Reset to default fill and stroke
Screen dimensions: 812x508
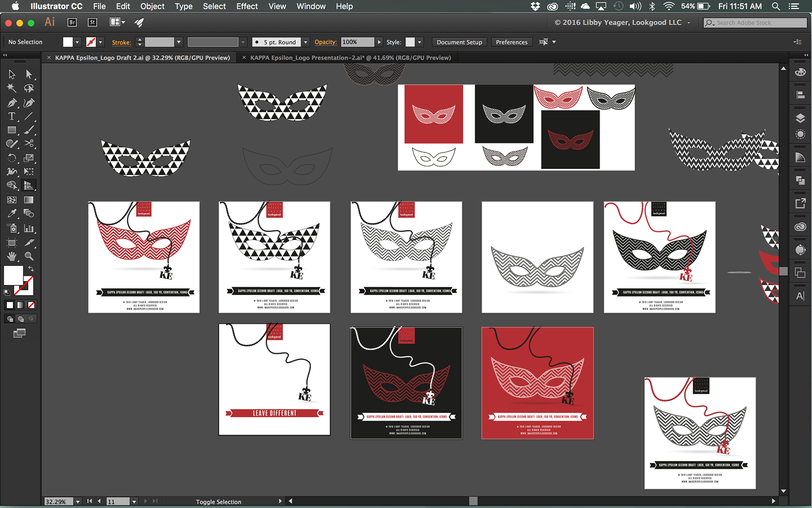click(x=6, y=292)
